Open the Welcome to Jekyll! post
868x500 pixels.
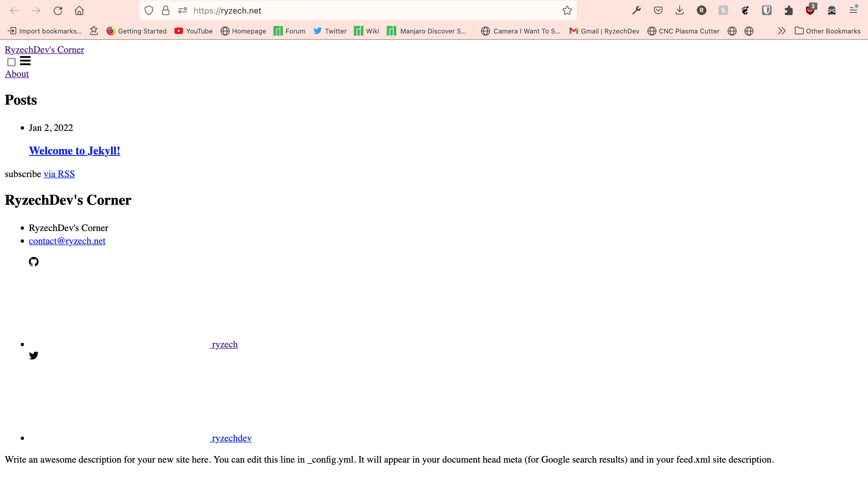point(74,150)
